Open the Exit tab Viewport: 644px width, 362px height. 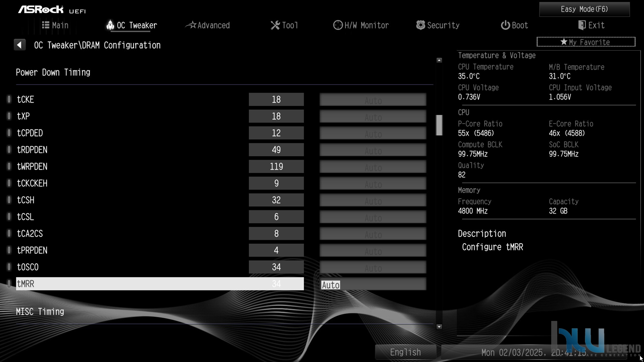click(591, 25)
